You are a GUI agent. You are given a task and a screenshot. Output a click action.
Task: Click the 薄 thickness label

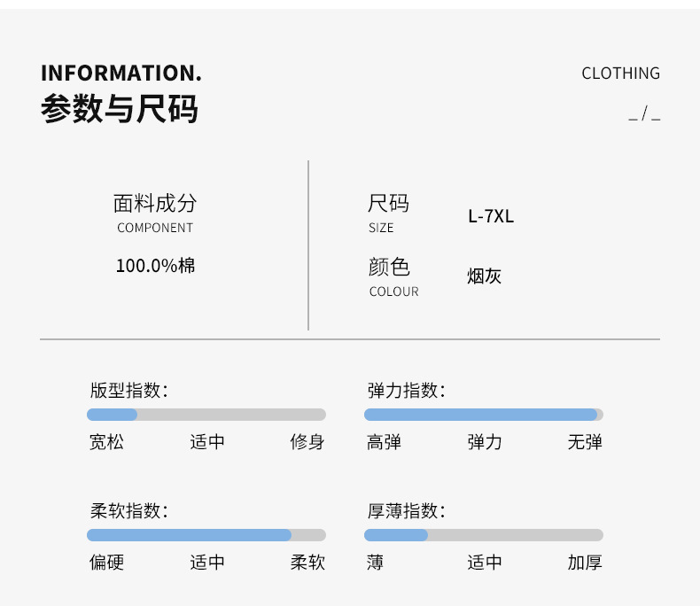(375, 563)
